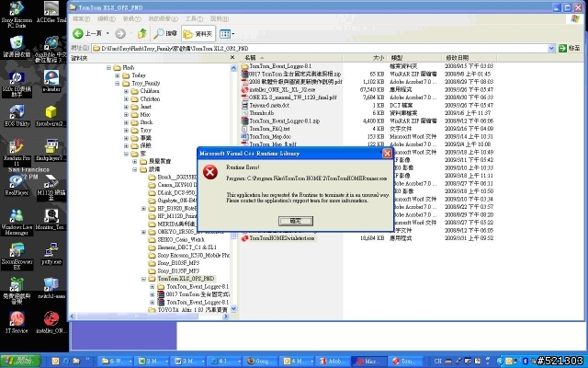
Task: Select the Windows Live Messenger desktop icon
Action: [17, 222]
